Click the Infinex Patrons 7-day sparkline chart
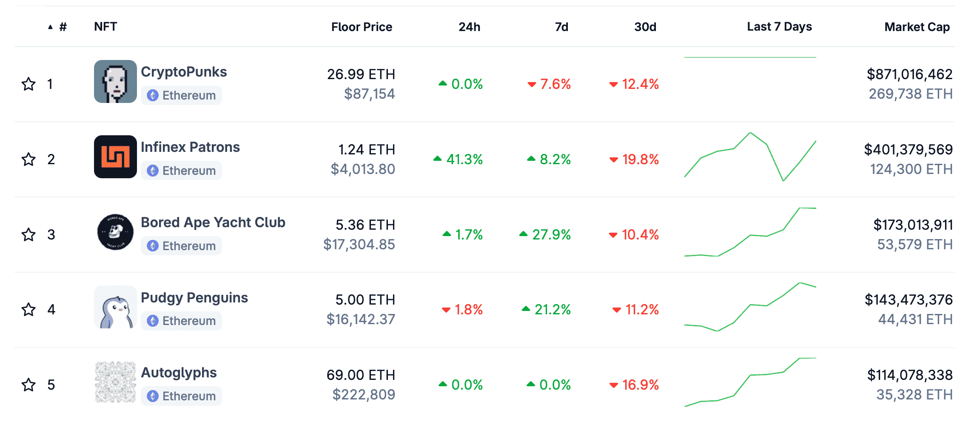The image size is (980, 422). click(x=750, y=157)
